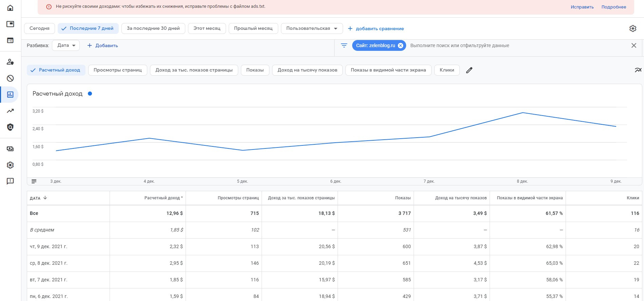Click добавить сравнение button
This screenshot has height=301, width=644.
[376, 28]
